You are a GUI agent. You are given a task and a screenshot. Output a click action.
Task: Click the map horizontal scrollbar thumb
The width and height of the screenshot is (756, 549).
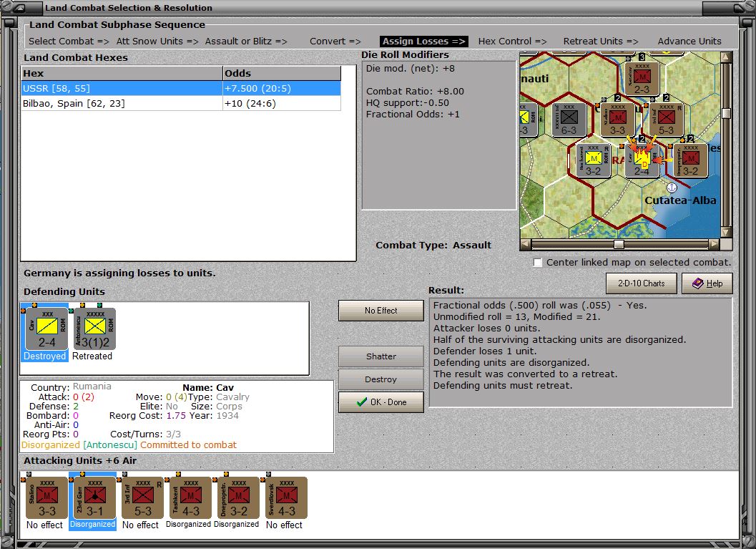point(619,244)
